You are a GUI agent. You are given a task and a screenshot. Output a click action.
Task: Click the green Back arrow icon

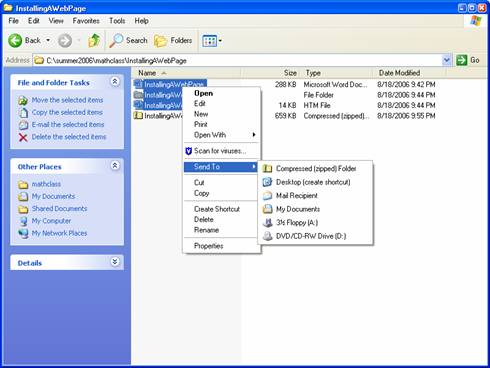click(x=15, y=41)
